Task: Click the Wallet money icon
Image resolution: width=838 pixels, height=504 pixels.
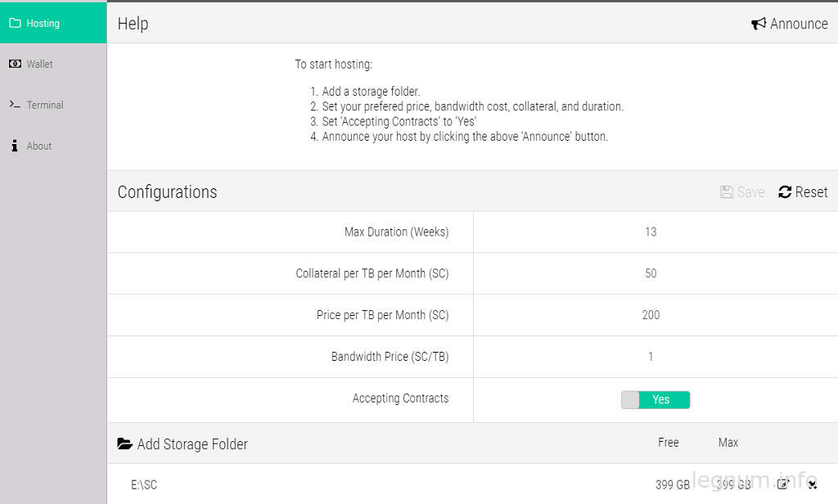Action: pos(15,64)
